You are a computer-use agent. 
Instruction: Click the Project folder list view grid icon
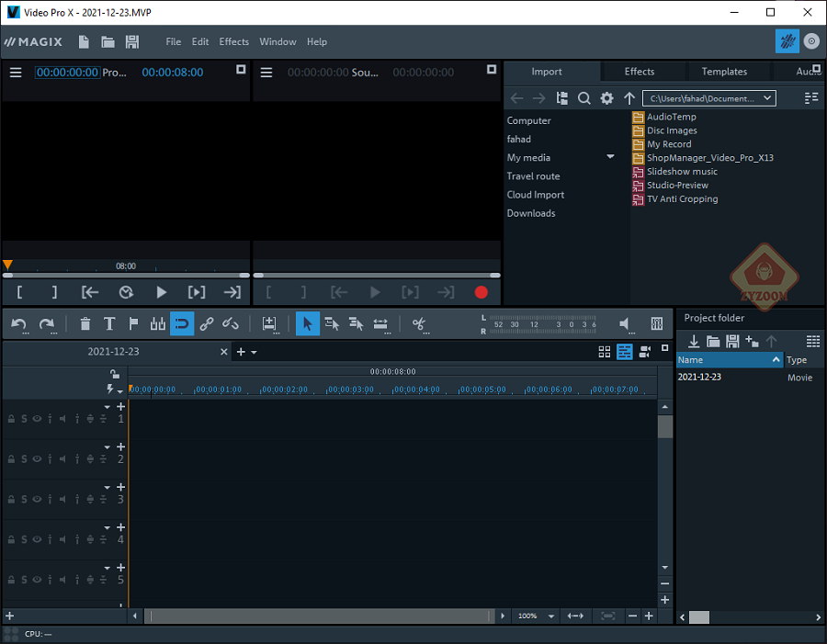tap(813, 341)
